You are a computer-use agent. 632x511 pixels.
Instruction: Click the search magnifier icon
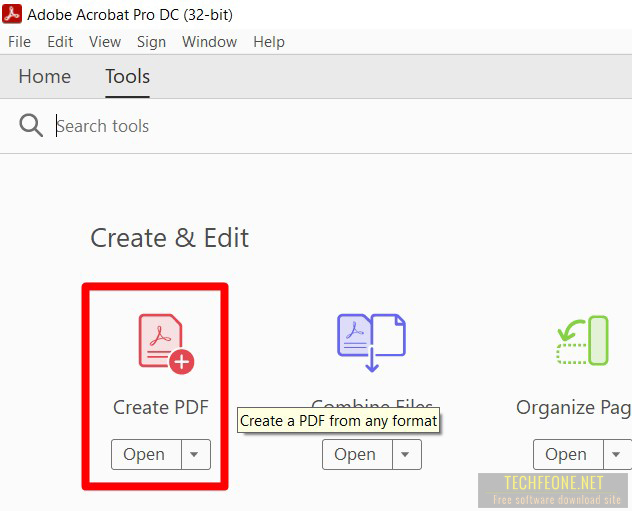(31, 125)
